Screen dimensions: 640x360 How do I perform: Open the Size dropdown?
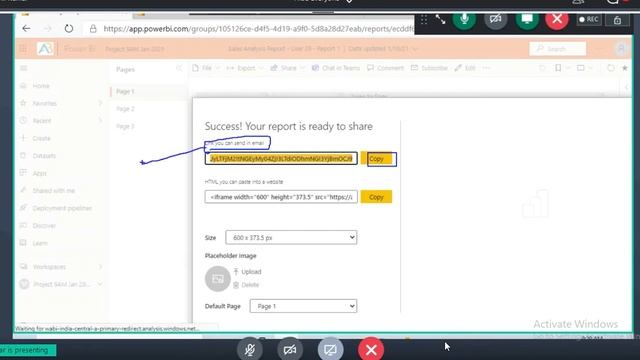(x=291, y=238)
